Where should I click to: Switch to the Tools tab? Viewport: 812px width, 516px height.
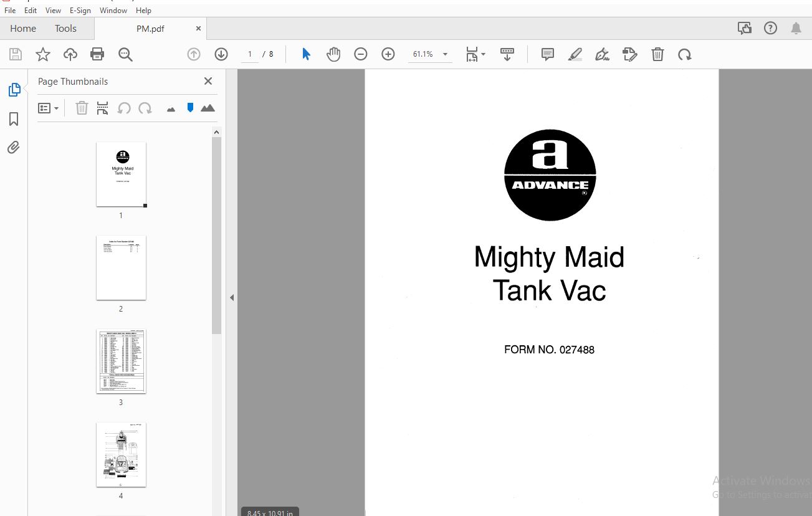(x=65, y=28)
